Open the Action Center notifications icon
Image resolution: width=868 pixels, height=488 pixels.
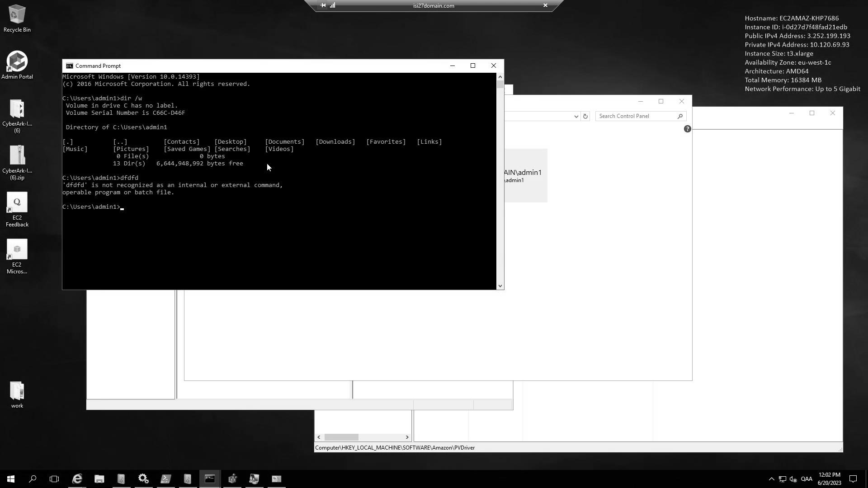(x=853, y=479)
